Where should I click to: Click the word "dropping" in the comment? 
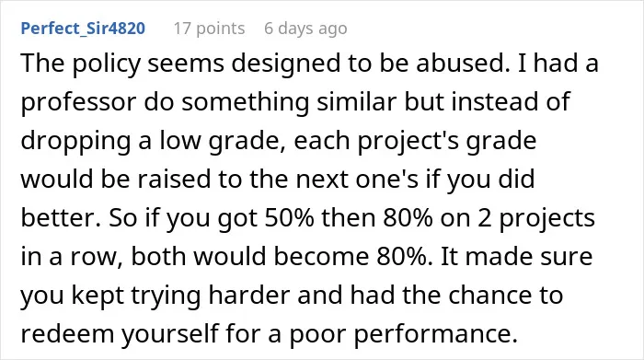[75, 142]
